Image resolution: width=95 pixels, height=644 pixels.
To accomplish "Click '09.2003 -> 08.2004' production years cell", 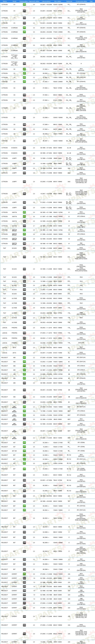I will pos(46,32).
